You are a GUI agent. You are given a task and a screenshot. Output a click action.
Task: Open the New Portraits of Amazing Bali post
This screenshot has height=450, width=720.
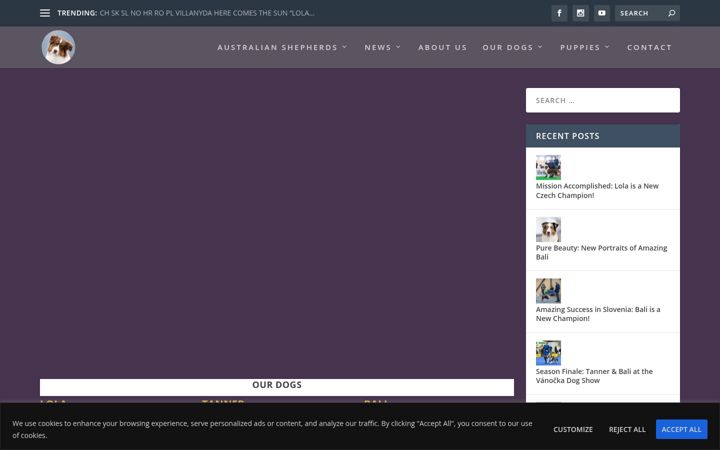point(601,252)
